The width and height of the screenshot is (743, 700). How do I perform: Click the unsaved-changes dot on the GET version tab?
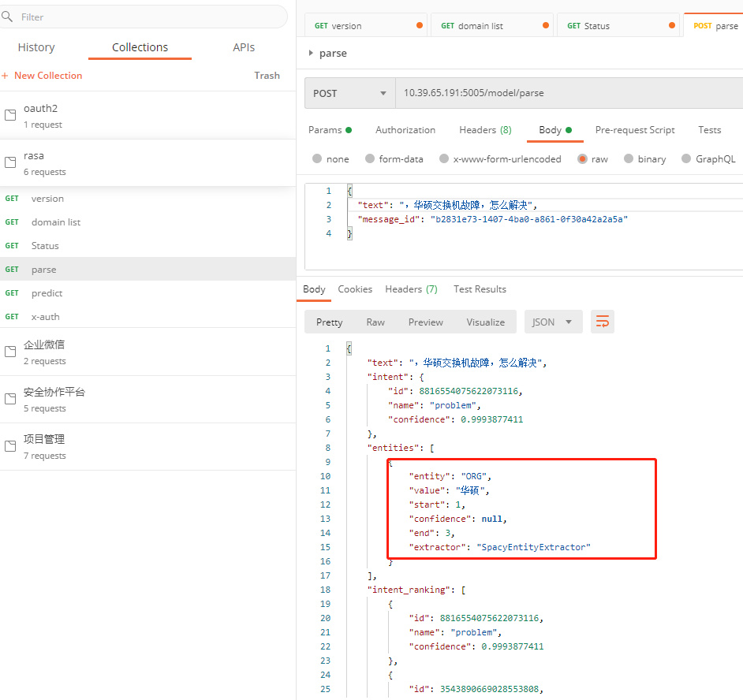(x=419, y=24)
